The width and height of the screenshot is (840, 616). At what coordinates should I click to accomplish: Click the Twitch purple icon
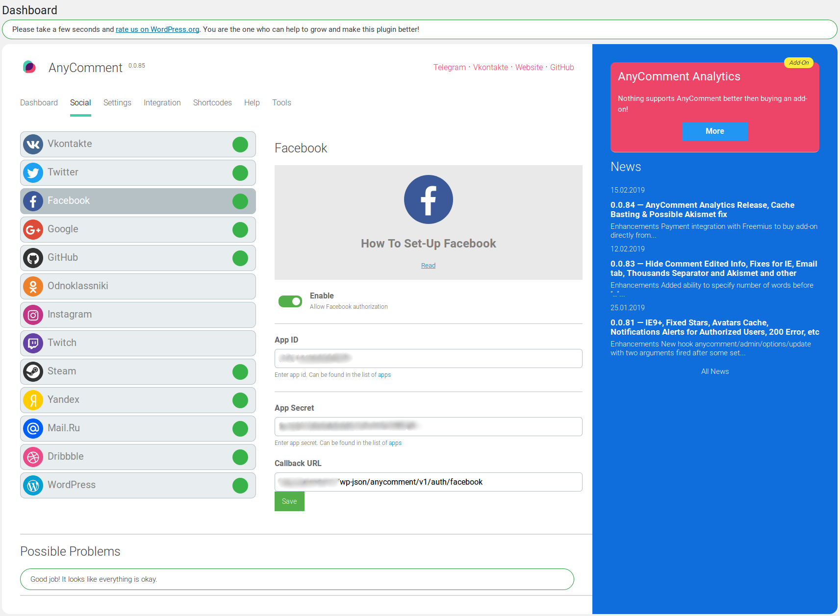[x=33, y=344]
